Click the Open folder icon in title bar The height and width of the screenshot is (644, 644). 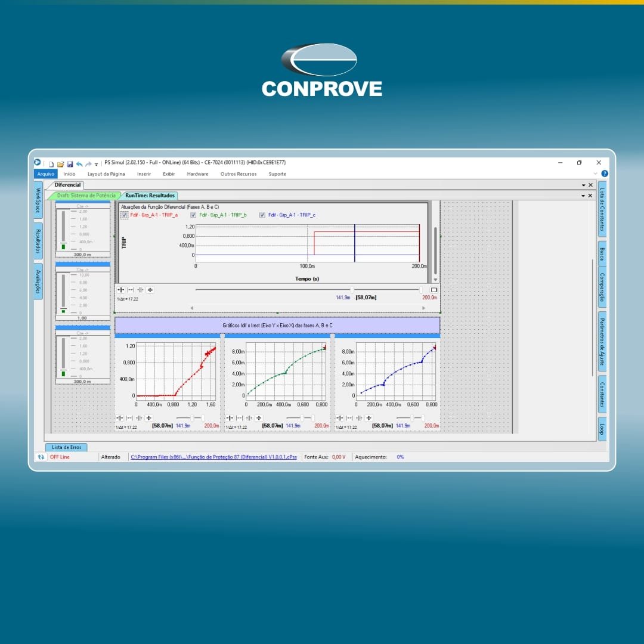coord(60,163)
